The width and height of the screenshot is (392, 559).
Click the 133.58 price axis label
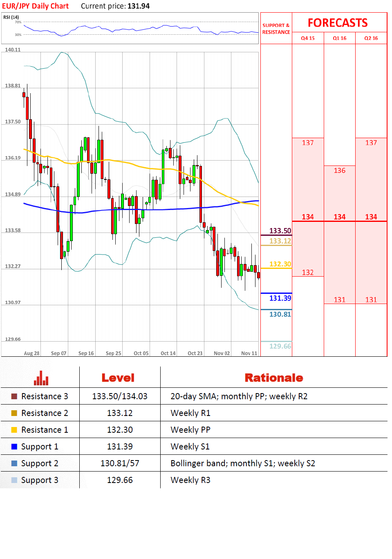pyautogui.click(x=13, y=230)
